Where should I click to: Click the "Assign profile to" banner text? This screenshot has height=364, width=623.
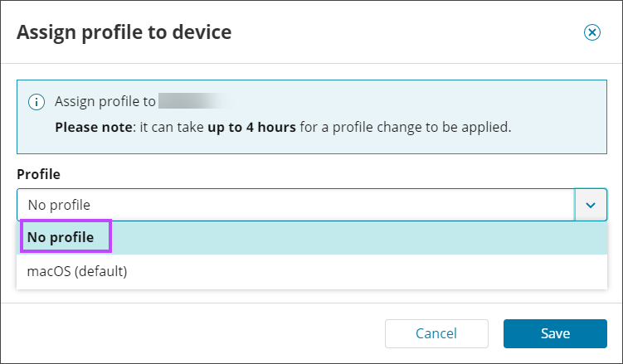pyautogui.click(x=105, y=102)
